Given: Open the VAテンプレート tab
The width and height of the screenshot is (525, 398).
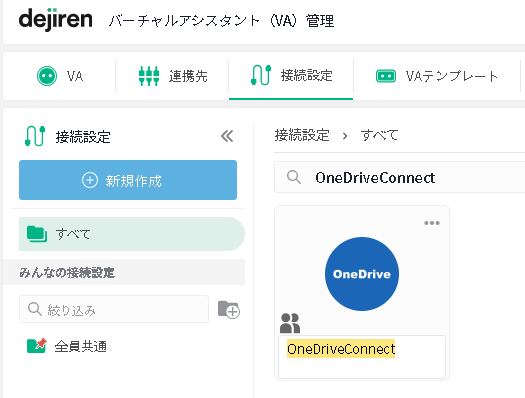Looking at the screenshot, I should 437,76.
